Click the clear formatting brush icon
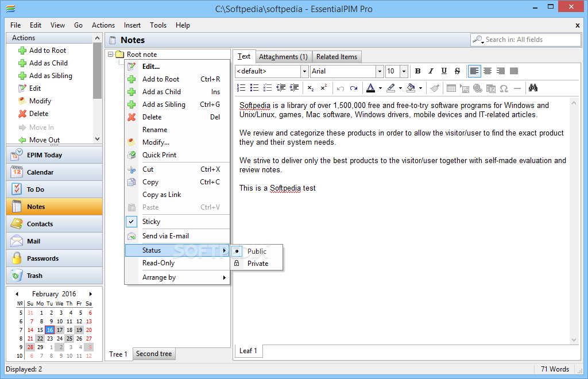Viewport: 588px width, 379px height. 435,88
